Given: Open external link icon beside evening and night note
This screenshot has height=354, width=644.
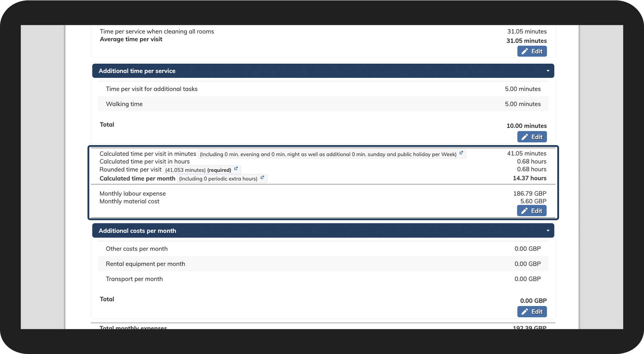Looking at the screenshot, I should coord(461,153).
